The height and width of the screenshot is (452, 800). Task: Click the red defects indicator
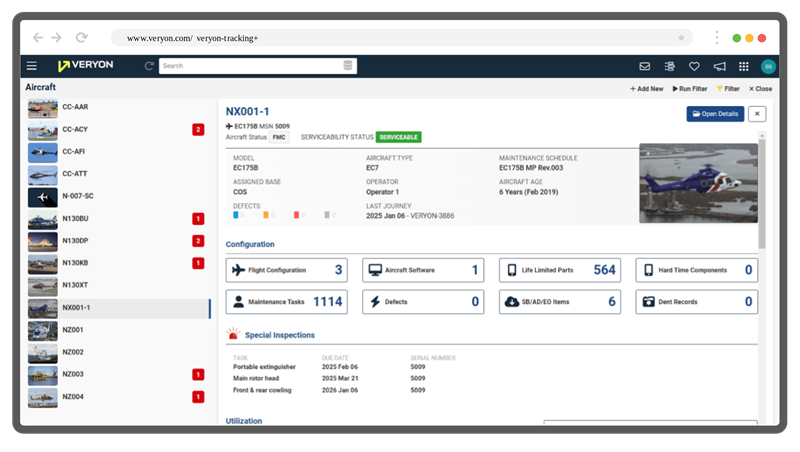[x=297, y=214]
